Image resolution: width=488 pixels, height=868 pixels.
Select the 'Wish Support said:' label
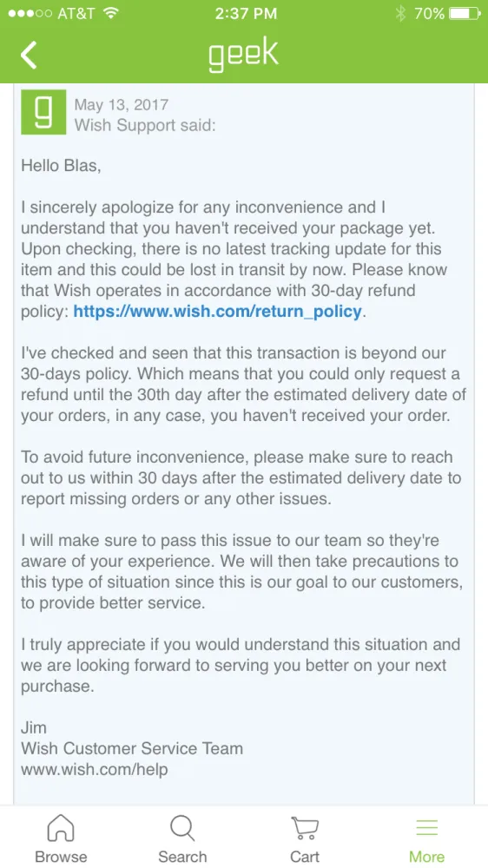[x=145, y=125]
